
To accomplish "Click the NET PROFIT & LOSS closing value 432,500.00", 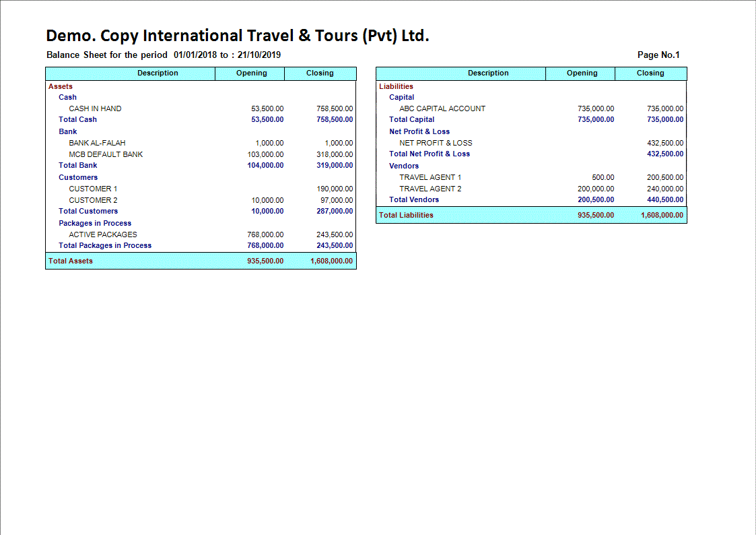I will 665,143.
